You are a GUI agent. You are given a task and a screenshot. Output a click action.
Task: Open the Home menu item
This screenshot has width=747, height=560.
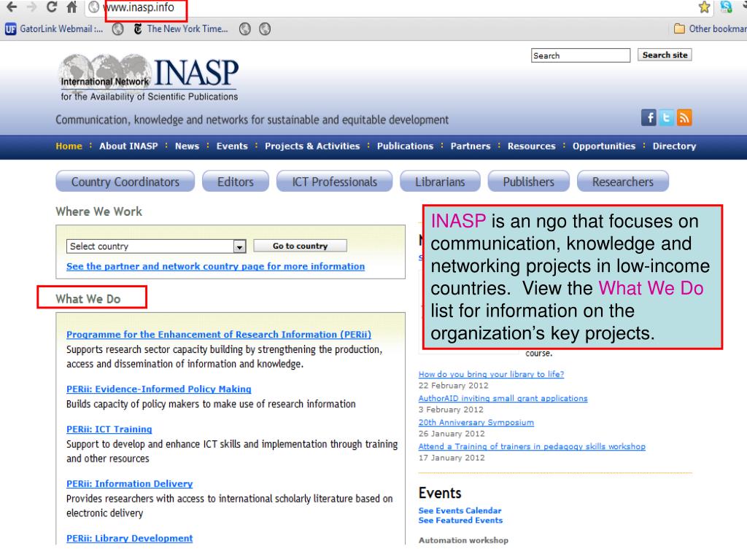(x=69, y=146)
